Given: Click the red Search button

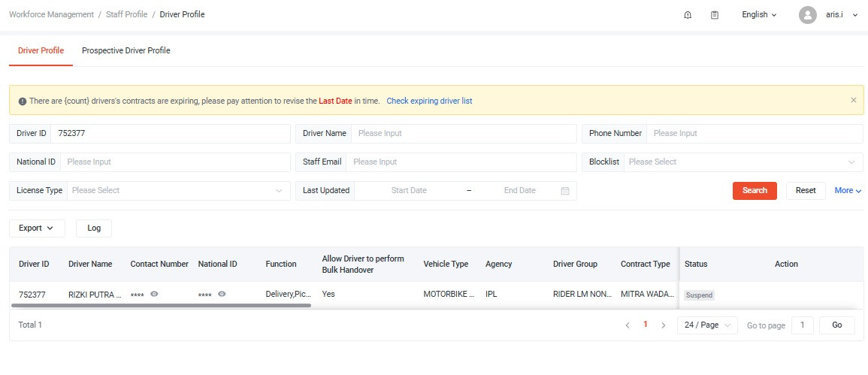Looking at the screenshot, I should [755, 191].
